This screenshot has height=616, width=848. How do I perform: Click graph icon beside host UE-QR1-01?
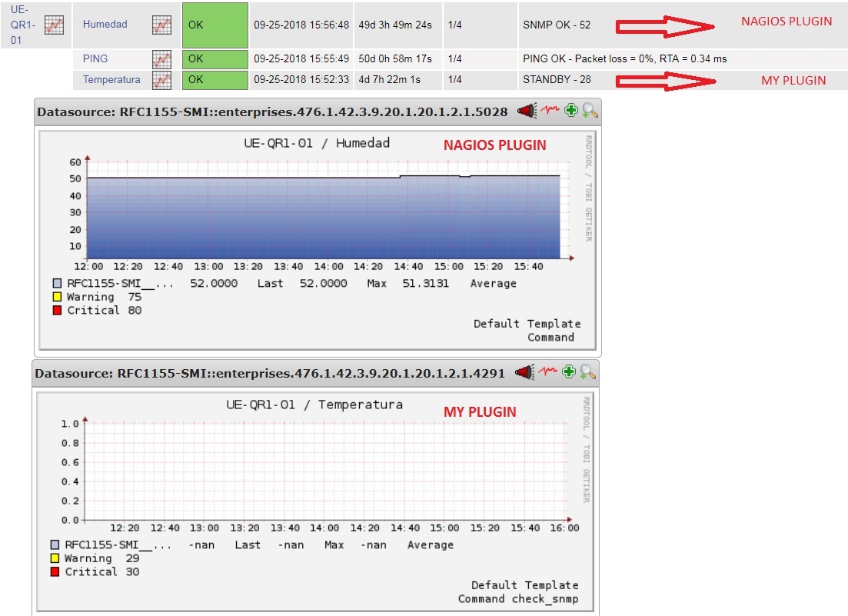tap(54, 25)
